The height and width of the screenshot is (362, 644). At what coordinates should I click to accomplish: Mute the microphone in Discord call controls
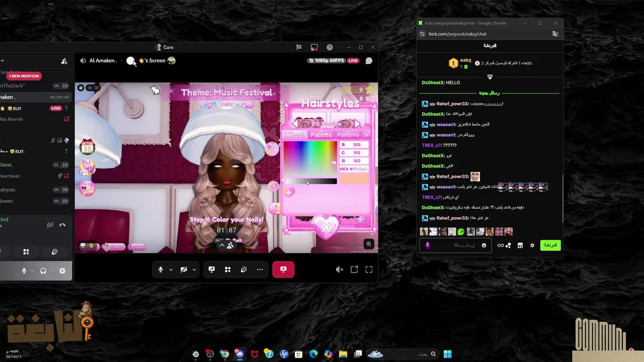[x=160, y=269]
